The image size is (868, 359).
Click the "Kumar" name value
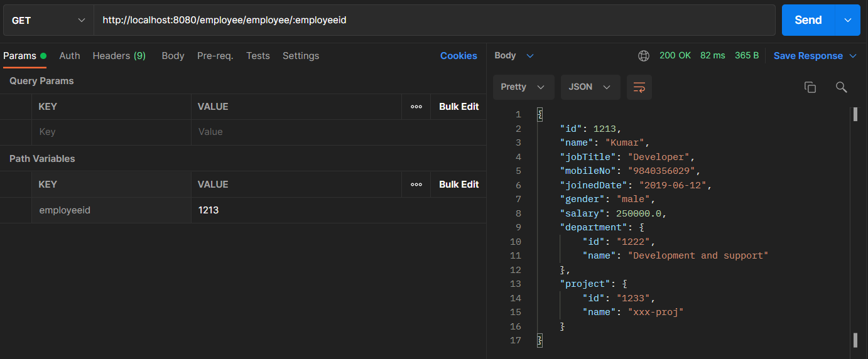[x=625, y=142]
